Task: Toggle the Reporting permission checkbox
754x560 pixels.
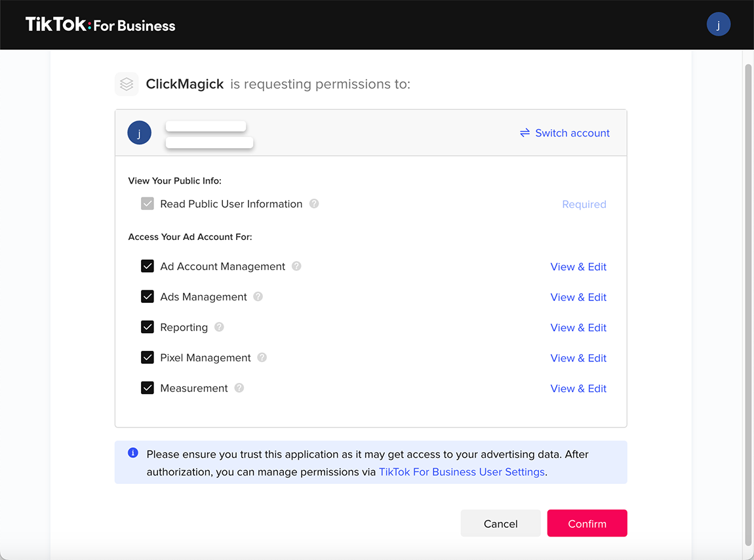Action: [148, 327]
